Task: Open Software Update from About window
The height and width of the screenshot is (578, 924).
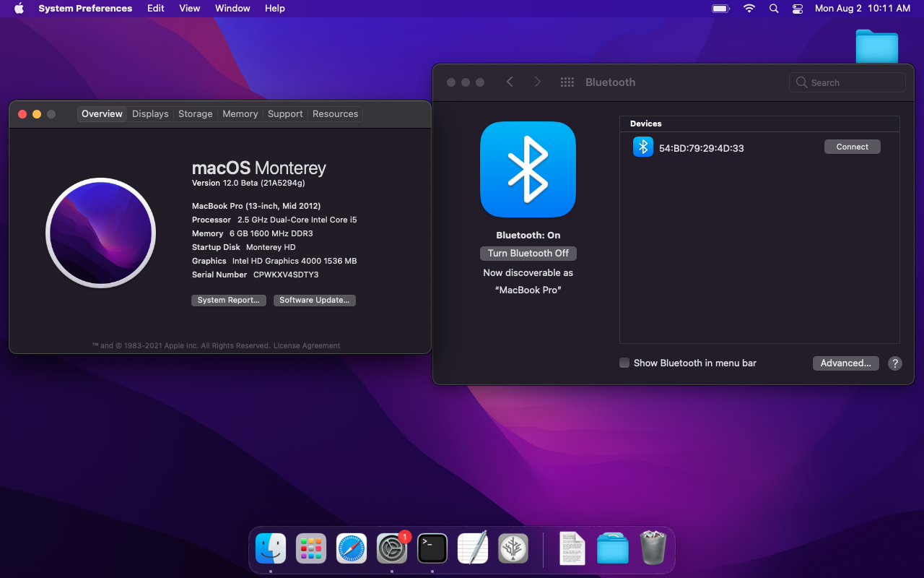Action: tap(315, 301)
